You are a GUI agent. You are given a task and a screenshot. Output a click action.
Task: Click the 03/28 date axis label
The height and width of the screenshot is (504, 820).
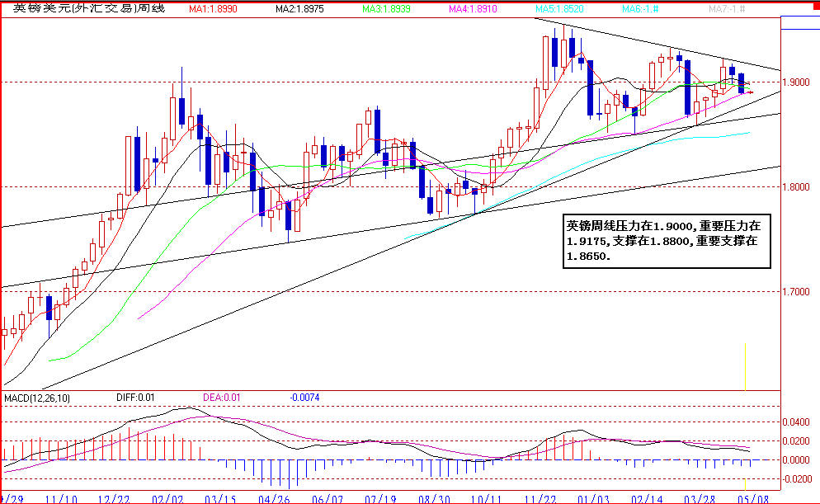(700, 499)
